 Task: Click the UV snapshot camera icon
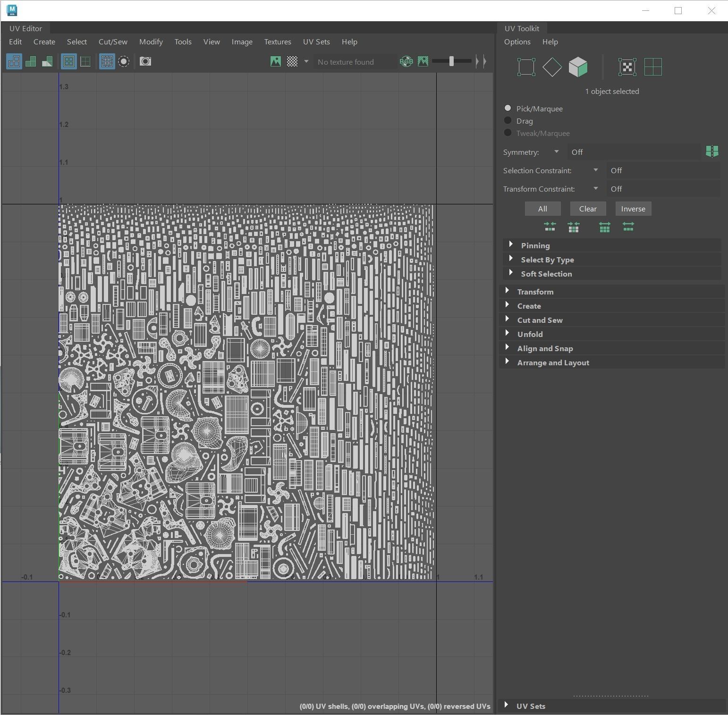click(145, 61)
